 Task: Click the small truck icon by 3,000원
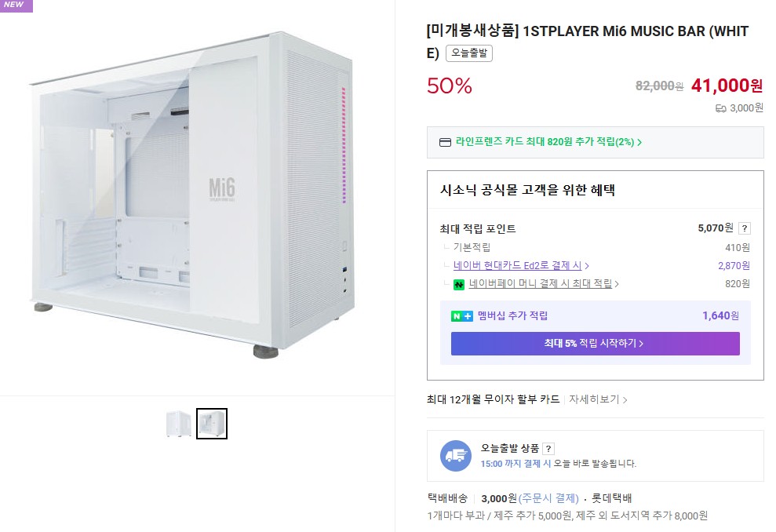click(x=720, y=108)
